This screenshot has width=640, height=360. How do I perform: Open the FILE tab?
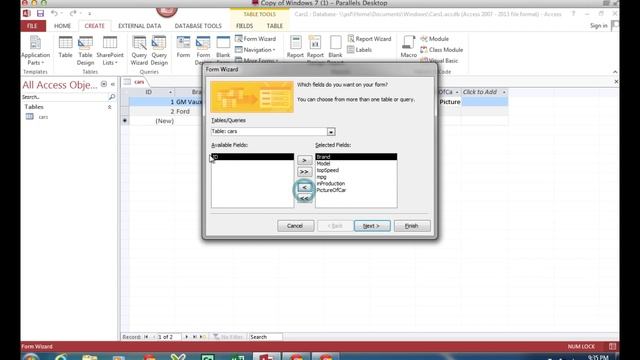coord(32,26)
